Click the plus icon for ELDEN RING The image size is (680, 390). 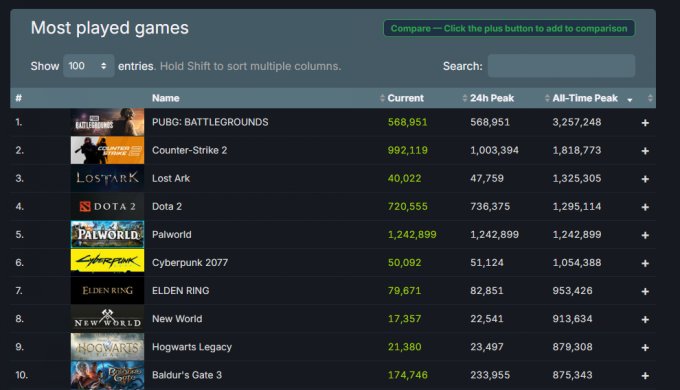click(645, 292)
